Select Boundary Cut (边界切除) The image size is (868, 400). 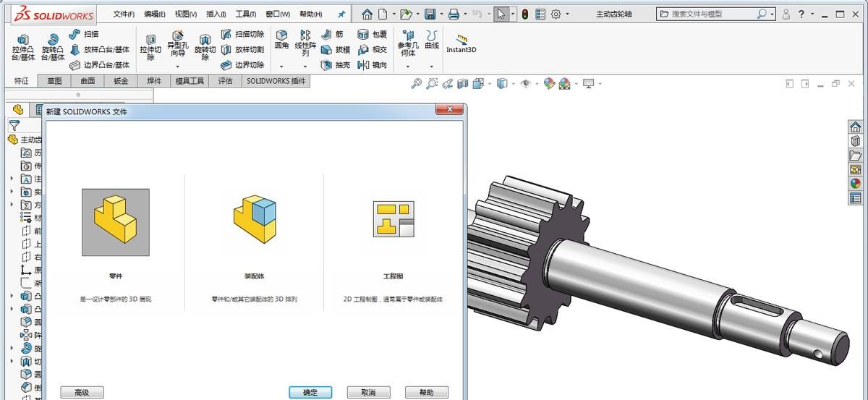tap(242, 65)
